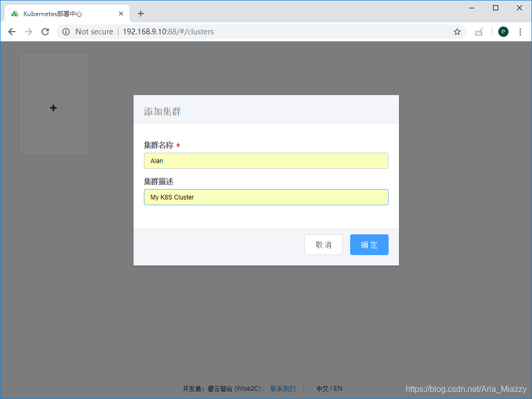Click the 集群描述 label
Viewport: 532px width, 399px height.
[158, 181]
